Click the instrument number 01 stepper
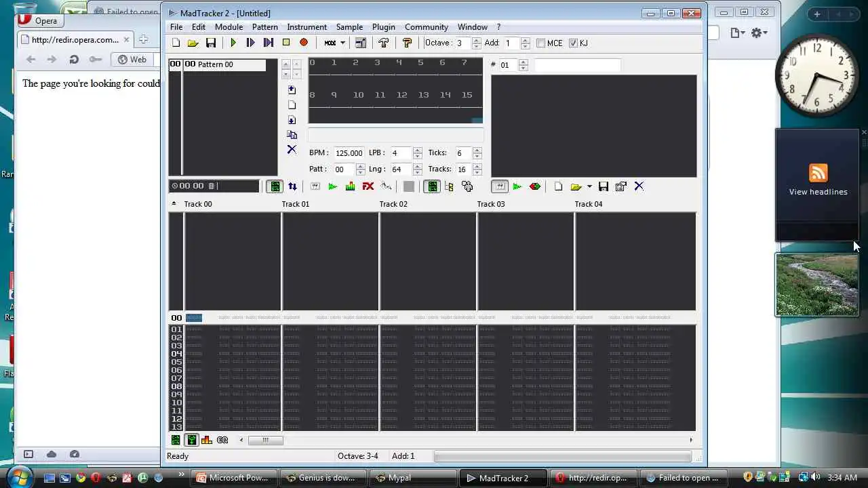The image size is (868, 488). [523, 65]
